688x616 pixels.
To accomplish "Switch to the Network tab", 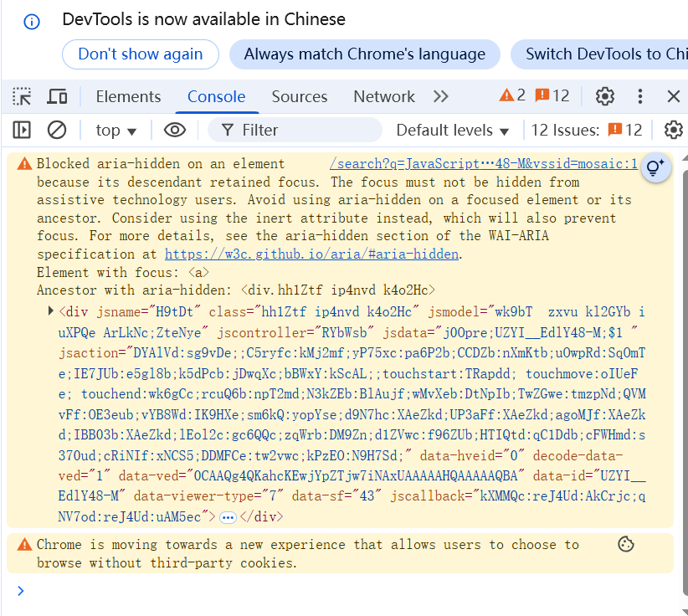I will [x=384, y=96].
